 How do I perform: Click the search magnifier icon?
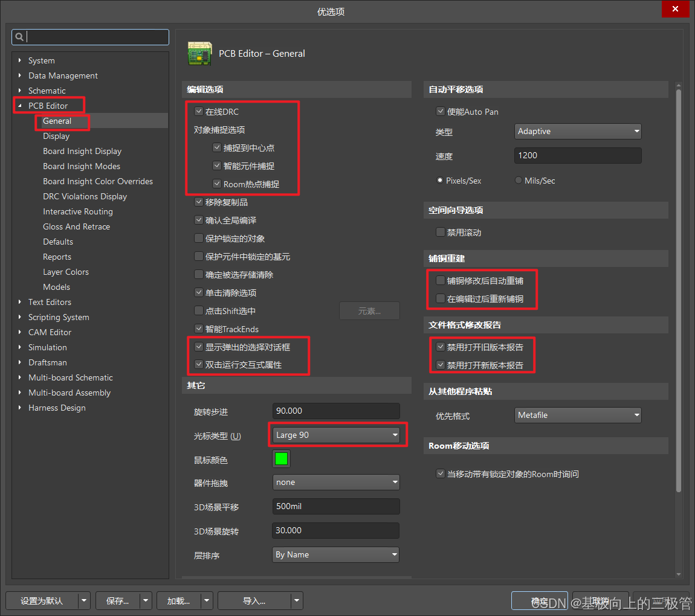(19, 37)
